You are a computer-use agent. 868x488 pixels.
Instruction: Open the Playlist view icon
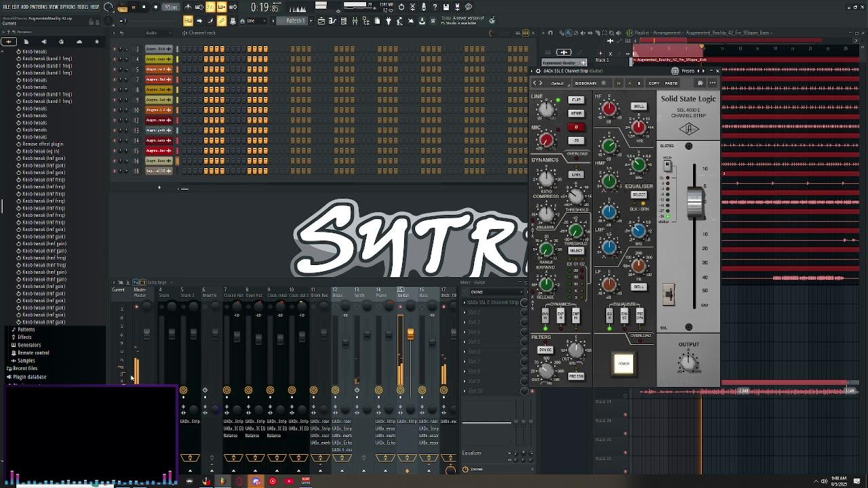(321, 21)
